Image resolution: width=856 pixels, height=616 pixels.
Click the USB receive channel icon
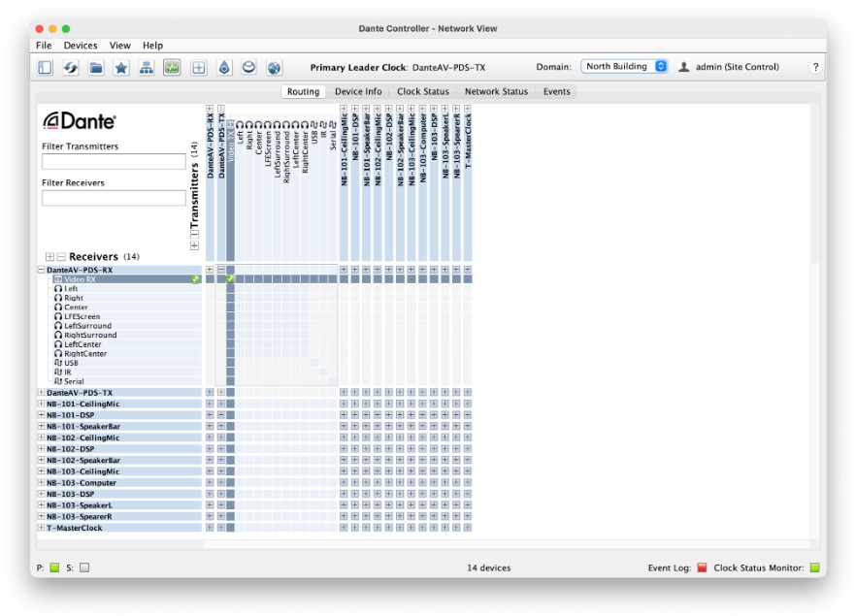point(58,363)
